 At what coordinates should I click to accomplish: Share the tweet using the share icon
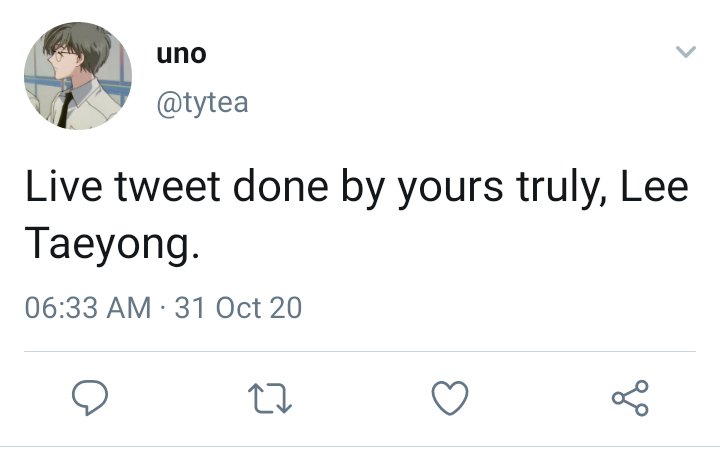point(630,398)
